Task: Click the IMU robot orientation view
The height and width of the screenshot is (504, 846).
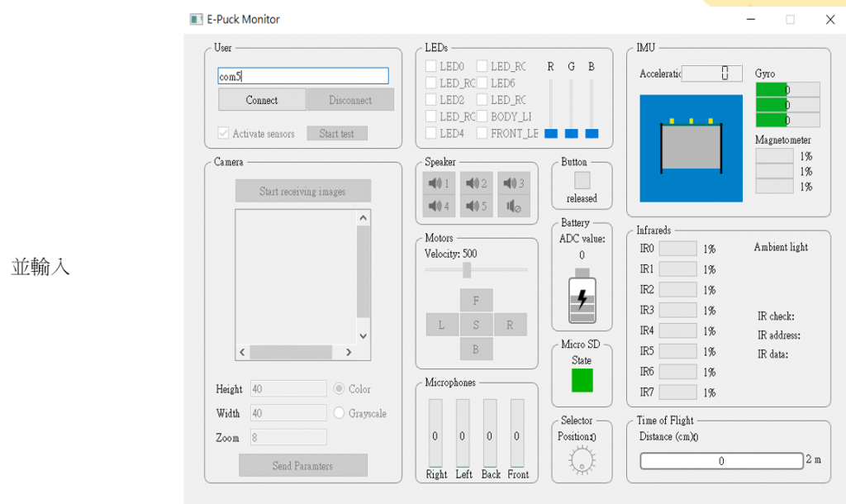Action: [692, 149]
